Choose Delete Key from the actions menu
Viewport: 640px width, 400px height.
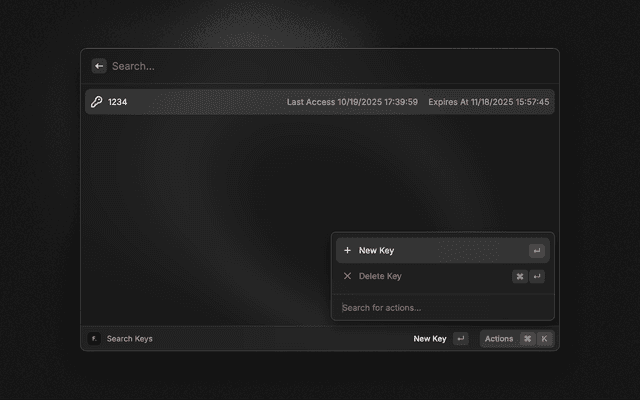[380, 276]
